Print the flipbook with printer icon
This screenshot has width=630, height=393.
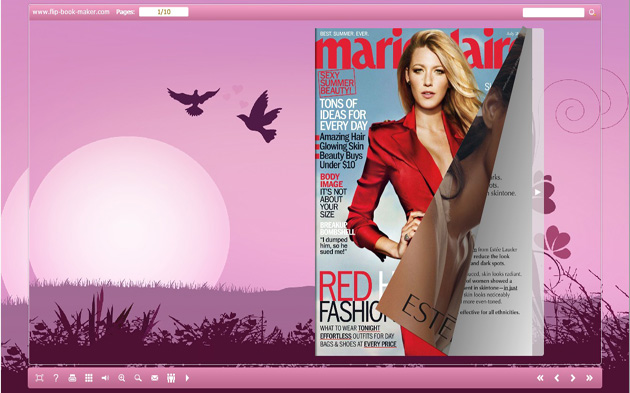pyautogui.click(x=72, y=378)
